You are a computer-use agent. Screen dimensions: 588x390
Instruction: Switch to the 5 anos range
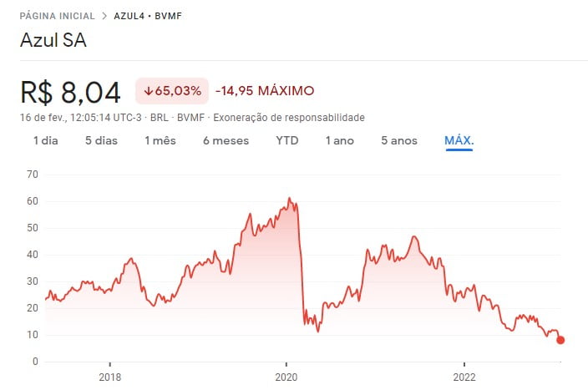(398, 140)
